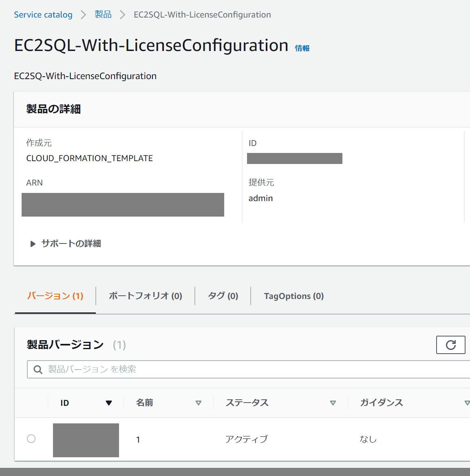Open the タグ (0) tab
Image resolution: width=470 pixels, height=476 pixels.
click(223, 296)
